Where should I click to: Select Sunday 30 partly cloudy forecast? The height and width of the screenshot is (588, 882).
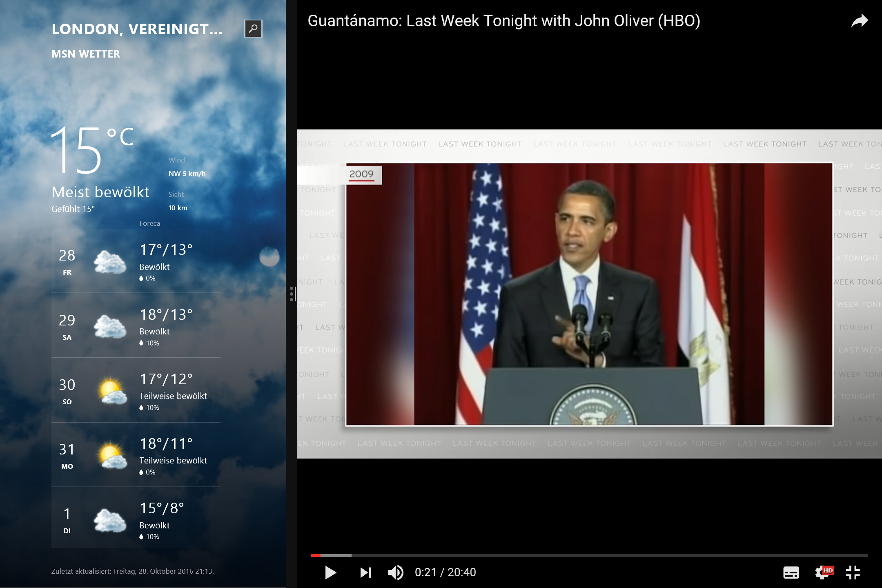[136, 391]
